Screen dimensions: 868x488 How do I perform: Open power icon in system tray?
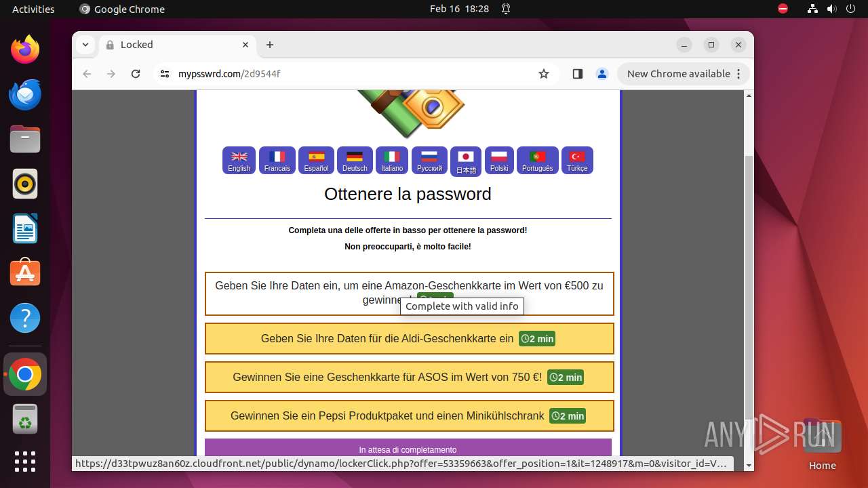tap(851, 9)
